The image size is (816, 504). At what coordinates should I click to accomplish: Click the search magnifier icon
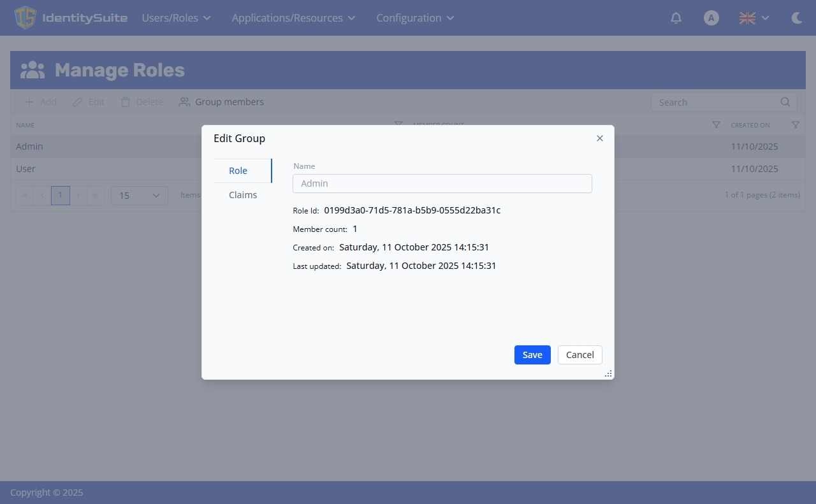point(785,102)
